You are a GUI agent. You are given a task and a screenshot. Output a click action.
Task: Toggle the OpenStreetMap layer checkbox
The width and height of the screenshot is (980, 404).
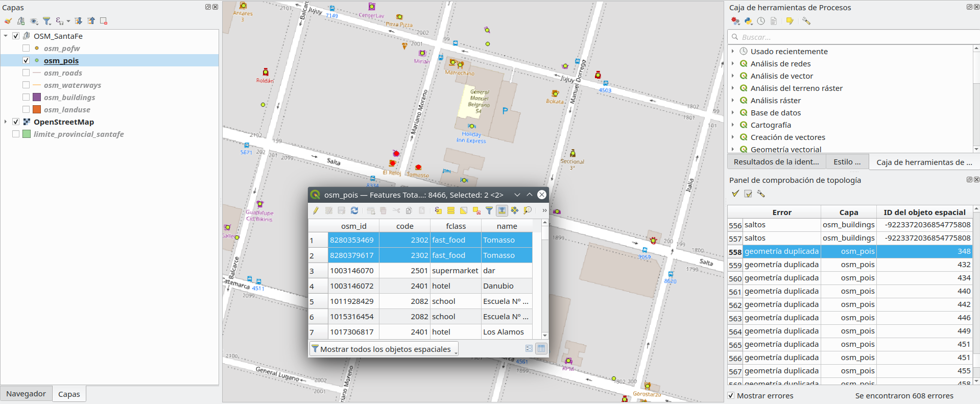16,122
